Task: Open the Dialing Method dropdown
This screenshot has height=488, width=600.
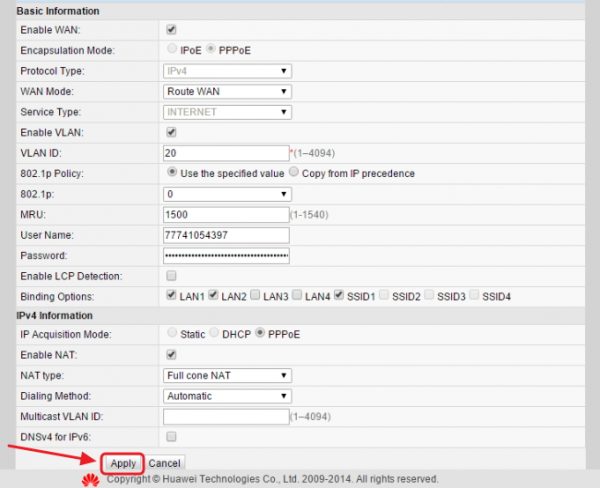Action: click(x=227, y=396)
